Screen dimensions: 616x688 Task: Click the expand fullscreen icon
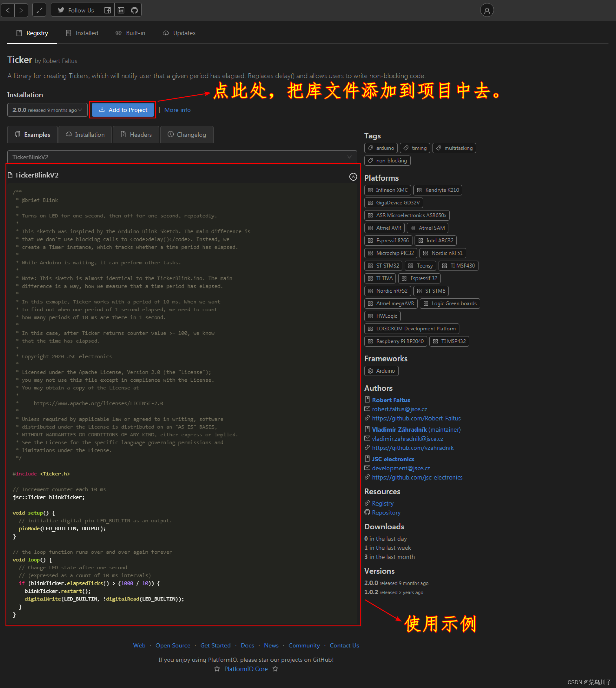[39, 10]
